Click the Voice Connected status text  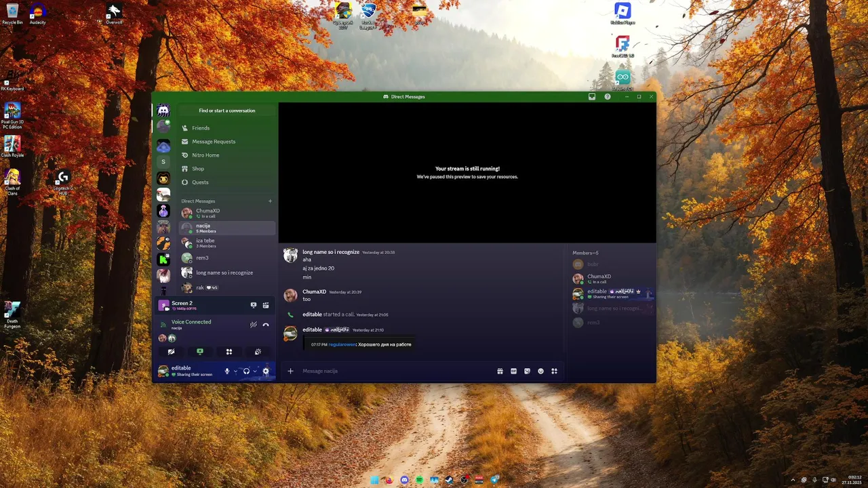[x=191, y=322]
